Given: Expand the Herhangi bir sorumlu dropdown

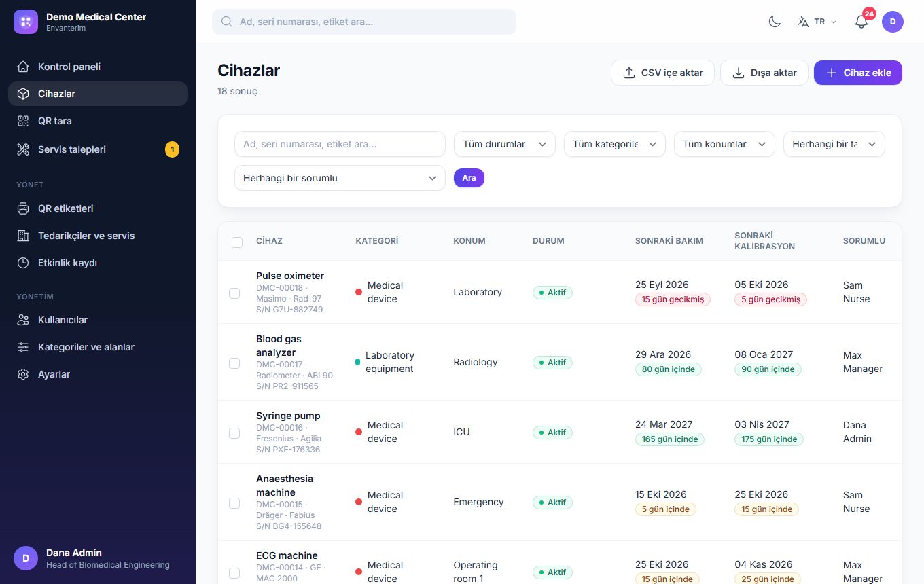Looking at the screenshot, I should (x=340, y=178).
